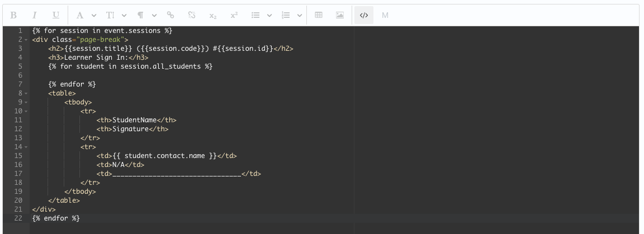Image resolution: width=644 pixels, height=234 pixels.
Task: Collapse the tr block on line 10
Action: 26,111
